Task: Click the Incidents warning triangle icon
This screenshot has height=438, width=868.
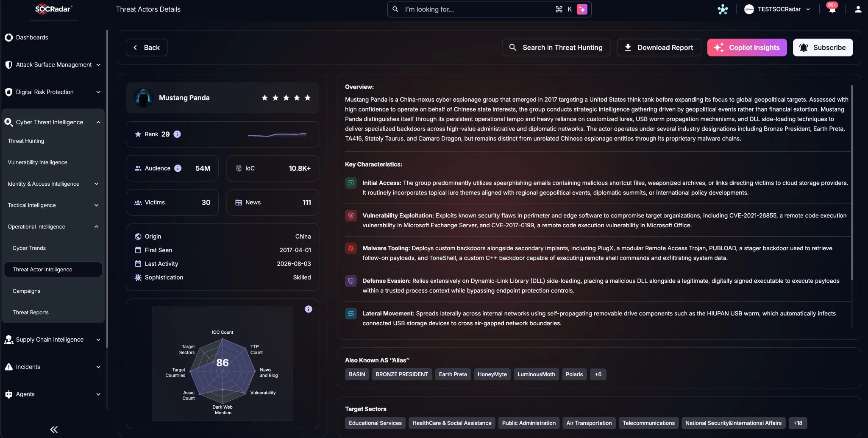Action: 8,367
